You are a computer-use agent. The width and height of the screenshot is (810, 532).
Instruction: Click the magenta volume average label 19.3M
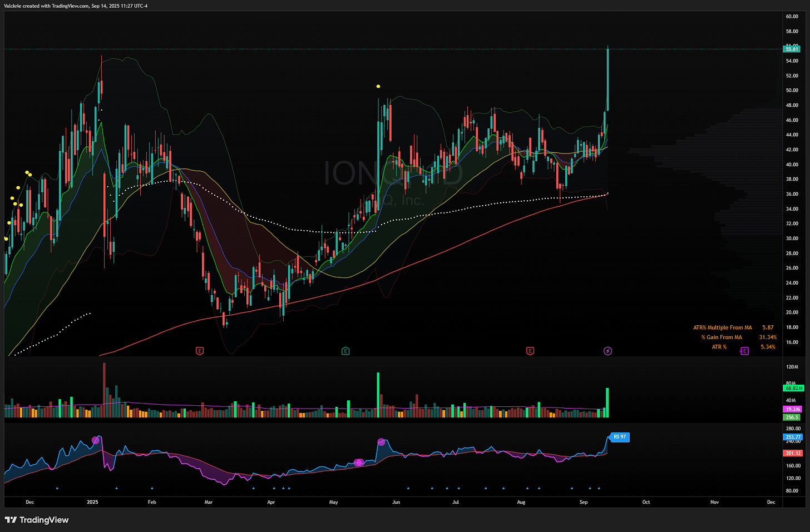point(792,409)
